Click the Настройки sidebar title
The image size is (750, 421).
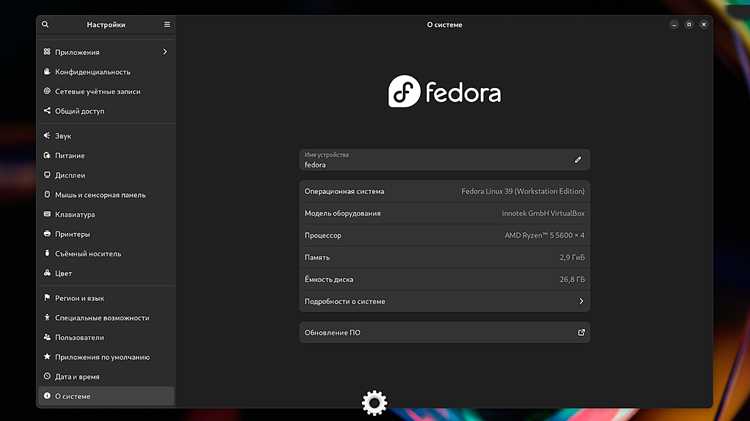click(x=106, y=24)
